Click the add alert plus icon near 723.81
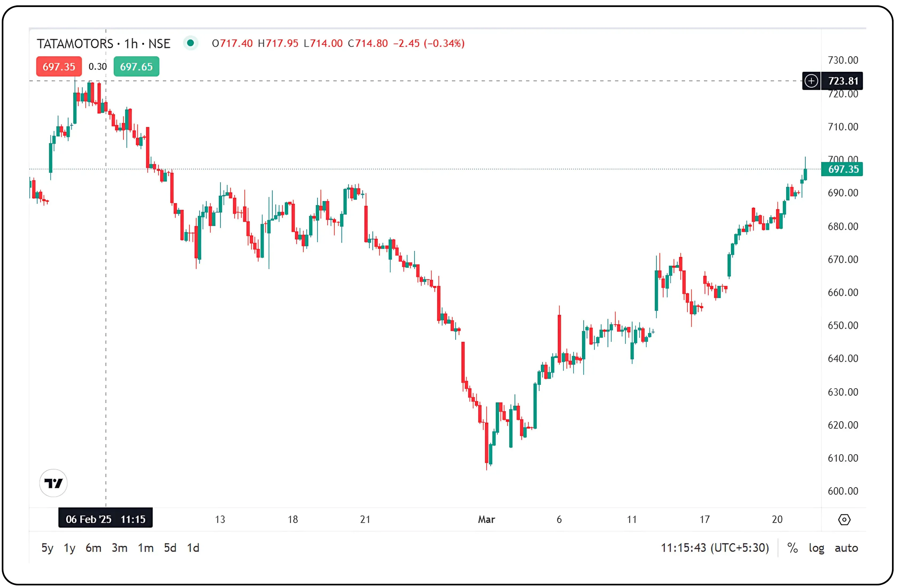900x588 pixels. point(812,81)
